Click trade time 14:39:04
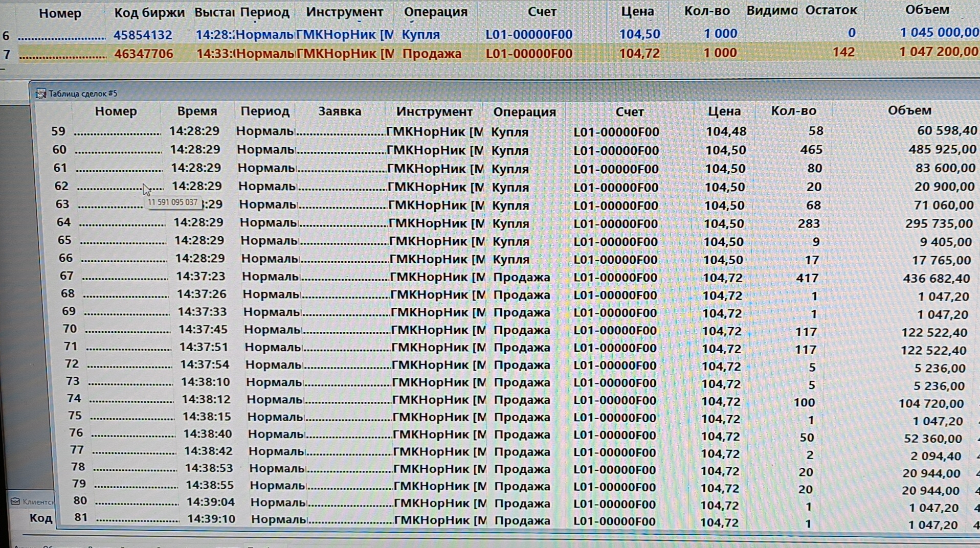 211,503
